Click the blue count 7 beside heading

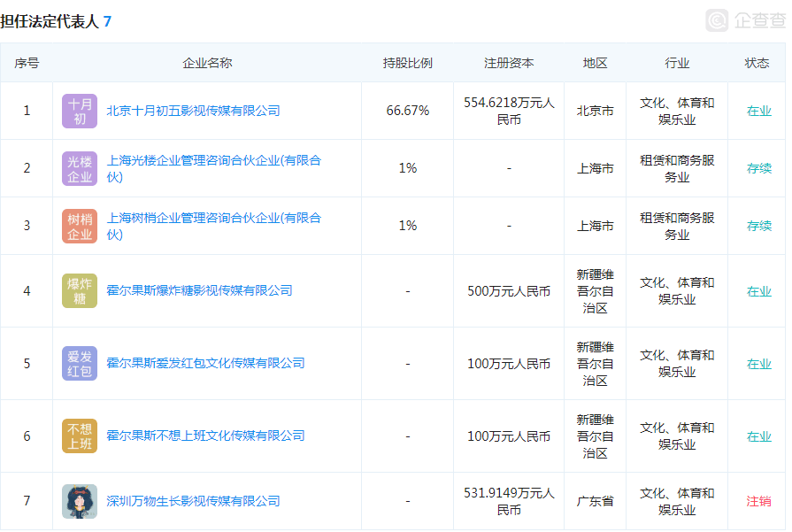pos(107,21)
